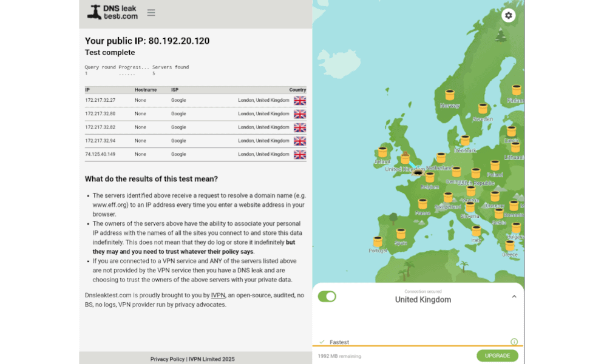Select the Spain tunnel on the map

(x=401, y=234)
